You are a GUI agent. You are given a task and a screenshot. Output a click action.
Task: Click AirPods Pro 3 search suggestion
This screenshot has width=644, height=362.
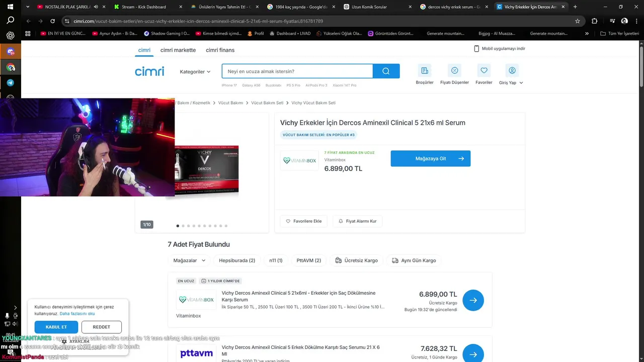coord(316,85)
